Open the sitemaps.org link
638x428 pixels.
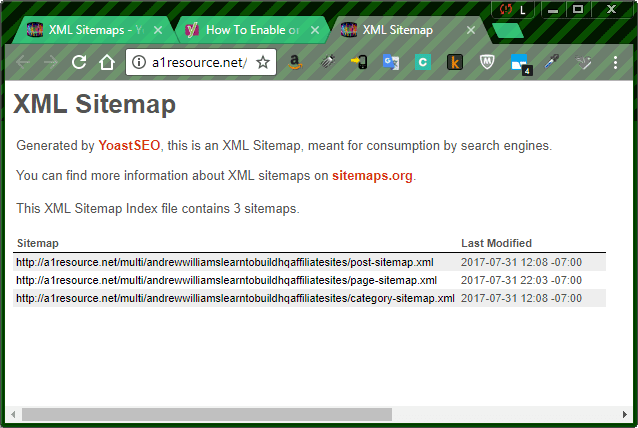click(372, 175)
